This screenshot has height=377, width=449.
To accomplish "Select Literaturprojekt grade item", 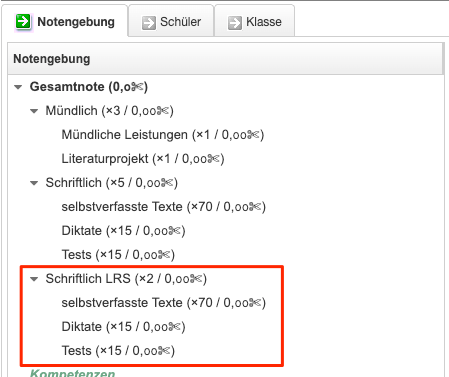I will coord(143,159).
